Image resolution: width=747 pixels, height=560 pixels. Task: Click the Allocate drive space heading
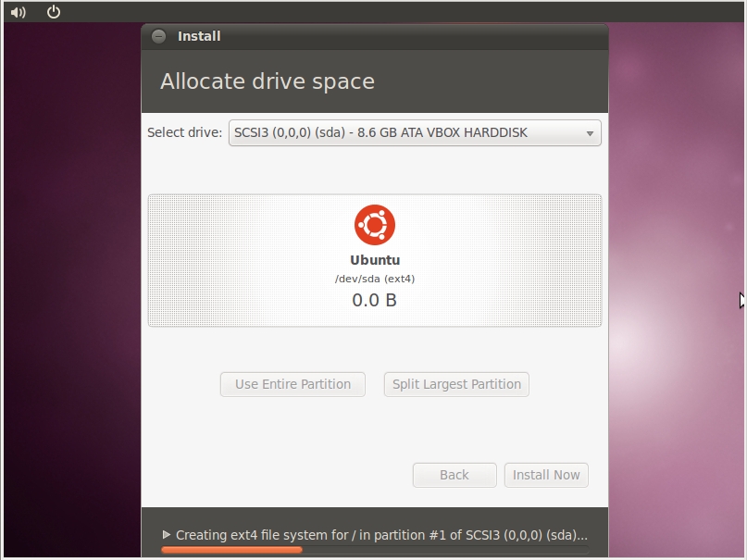[268, 81]
